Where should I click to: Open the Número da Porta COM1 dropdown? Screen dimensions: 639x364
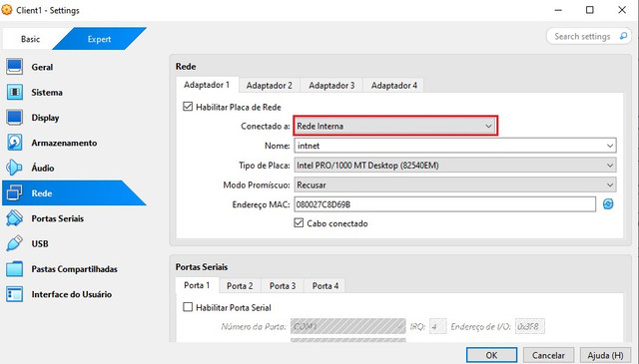348,326
